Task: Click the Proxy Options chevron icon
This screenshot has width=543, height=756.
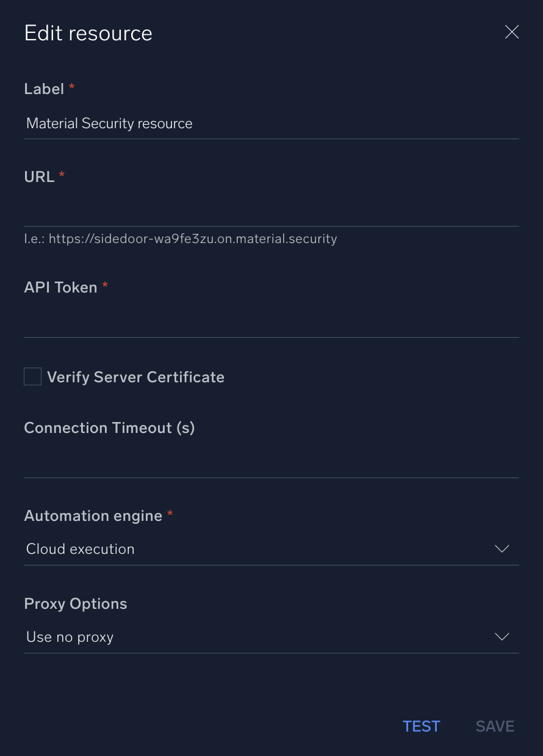Action: pos(502,636)
